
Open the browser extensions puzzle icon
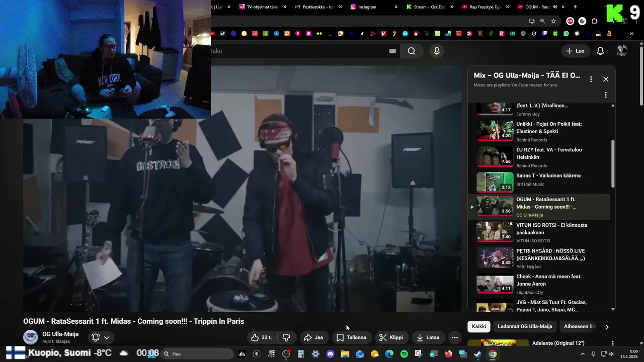pos(595,21)
